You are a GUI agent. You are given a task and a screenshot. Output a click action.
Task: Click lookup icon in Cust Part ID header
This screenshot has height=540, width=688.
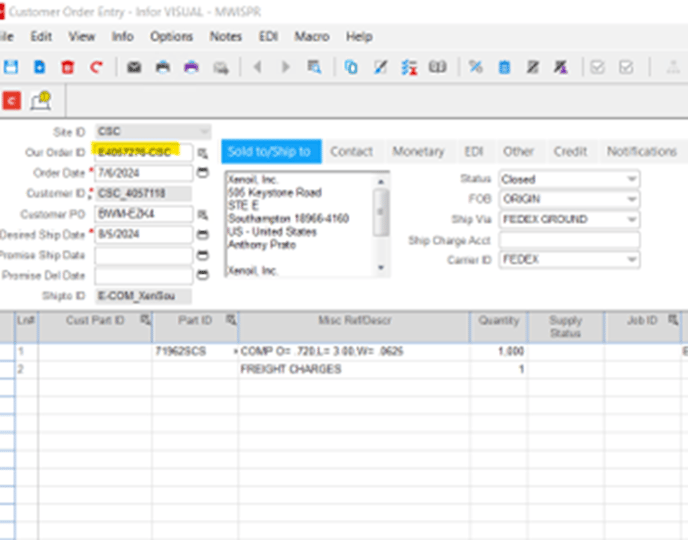145,320
